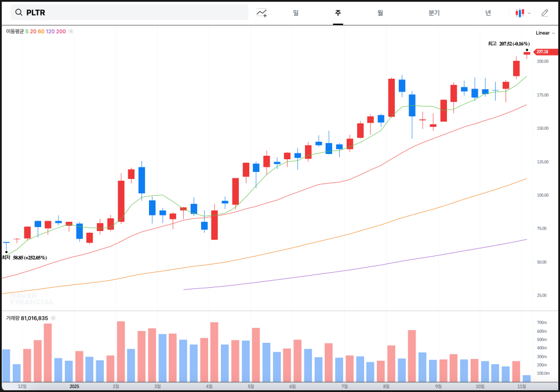This screenshot has width=560, height=392.
Task: Click the green 5-period MA legend number
Action: coord(27,31)
